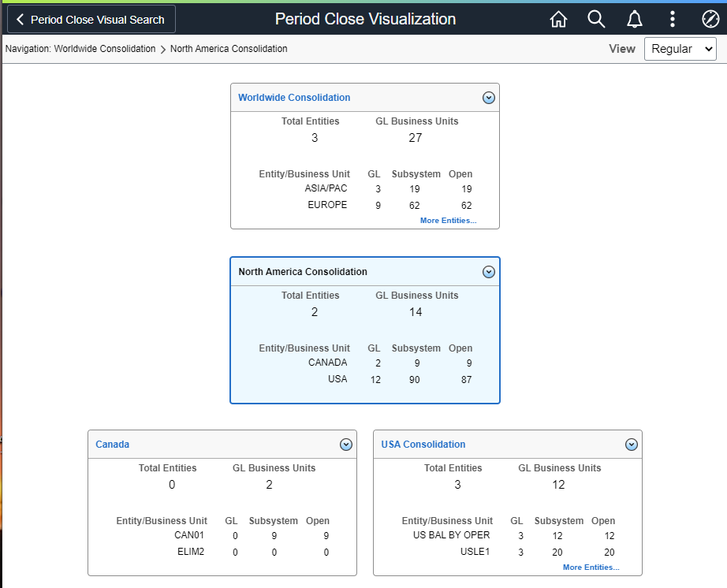727x588 pixels.
Task: Open the Worldwide Consolidation card title
Action: [293, 97]
